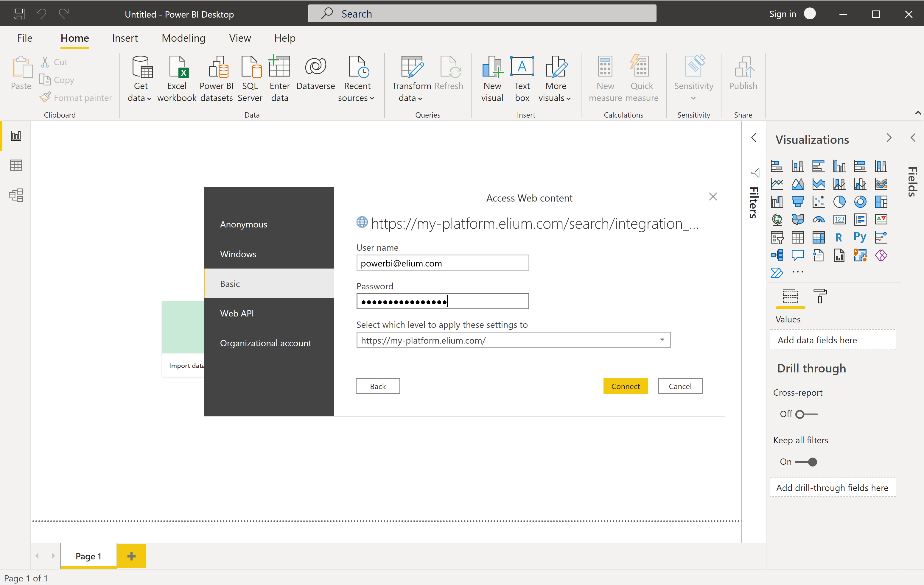Select the SQL Server data source
Image resolution: width=924 pixels, height=585 pixels.
(250, 79)
